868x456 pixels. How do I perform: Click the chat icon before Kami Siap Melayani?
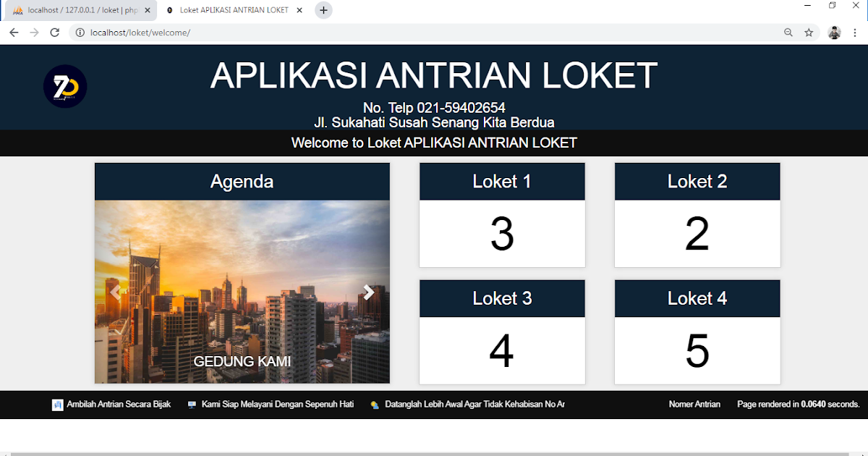tap(191, 405)
